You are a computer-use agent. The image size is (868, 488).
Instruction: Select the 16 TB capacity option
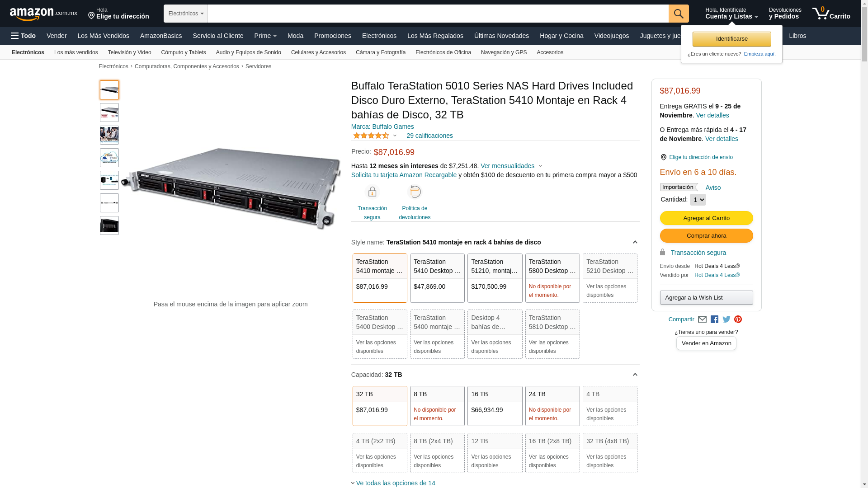tap(495, 406)
